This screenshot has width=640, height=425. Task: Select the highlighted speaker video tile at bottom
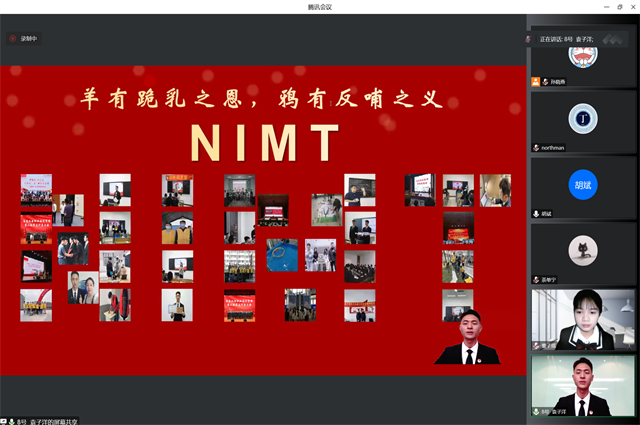583,384
